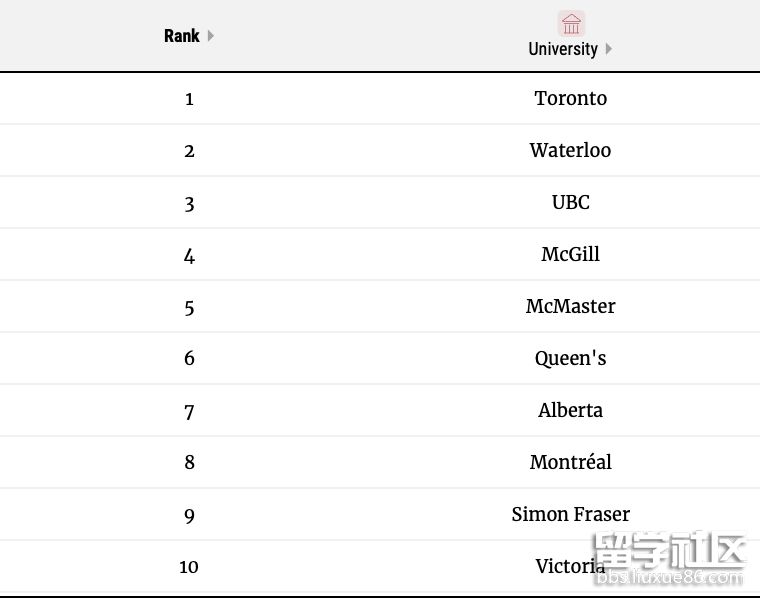The image size is (760, 599).
Task: Sort by the Rank column arrow
Action: coord(210,36)
